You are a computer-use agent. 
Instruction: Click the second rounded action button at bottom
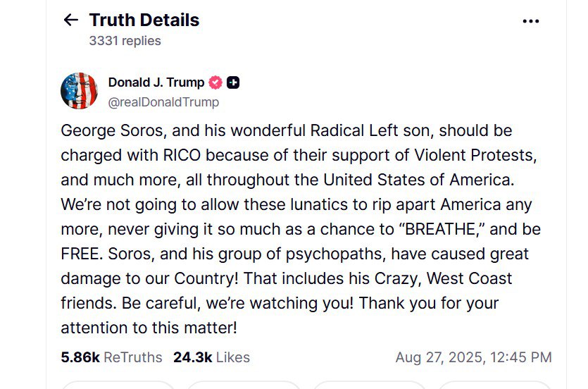coord(244,385)
